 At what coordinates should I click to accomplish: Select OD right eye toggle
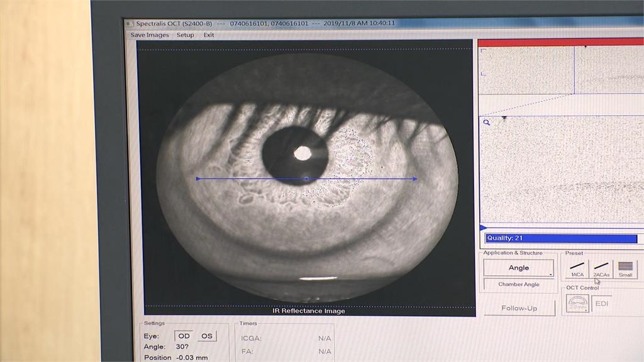point(184,336)
